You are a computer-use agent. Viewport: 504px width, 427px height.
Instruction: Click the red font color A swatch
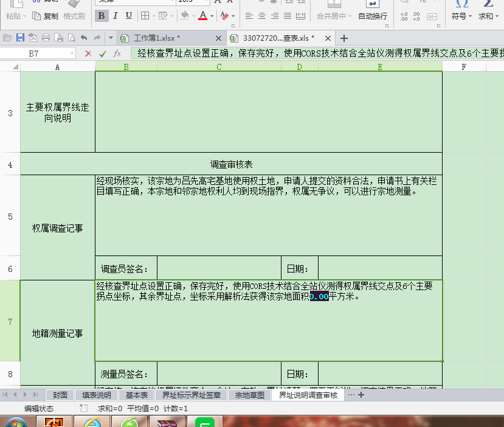(x=202, y=16)
